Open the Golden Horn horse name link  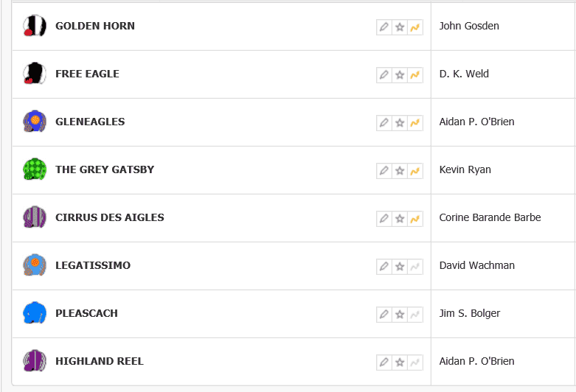95,26
